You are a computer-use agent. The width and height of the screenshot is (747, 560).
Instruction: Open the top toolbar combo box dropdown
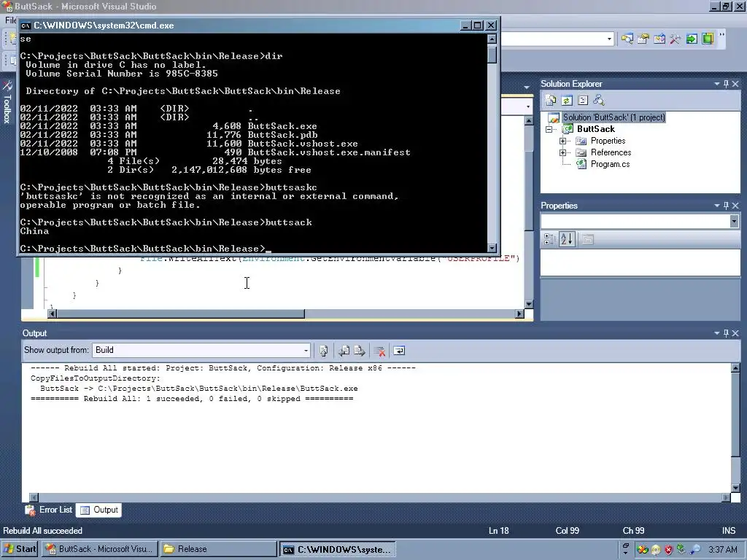click(609, 39)
